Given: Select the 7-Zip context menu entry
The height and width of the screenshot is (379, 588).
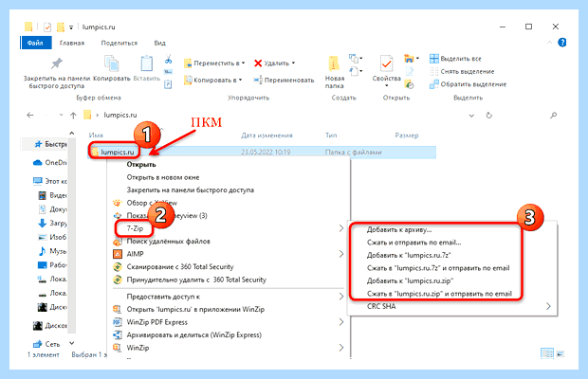Looking at the screenshot, I should (135, 228).
